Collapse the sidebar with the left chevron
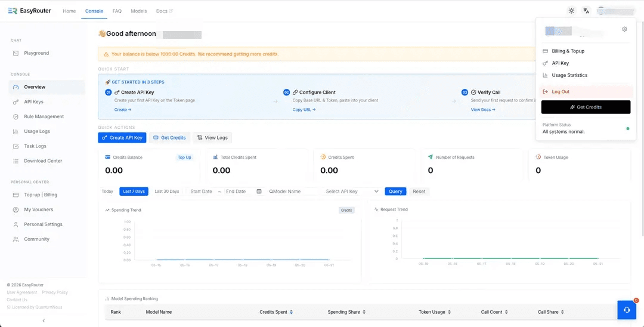Screen dimensions: 644x327 point(44,320)
